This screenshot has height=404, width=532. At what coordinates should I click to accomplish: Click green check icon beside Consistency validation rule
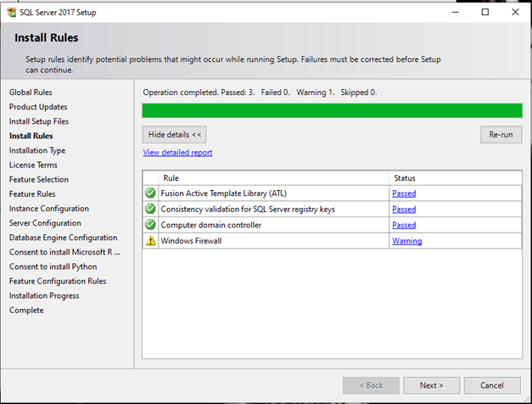[150, 209]
